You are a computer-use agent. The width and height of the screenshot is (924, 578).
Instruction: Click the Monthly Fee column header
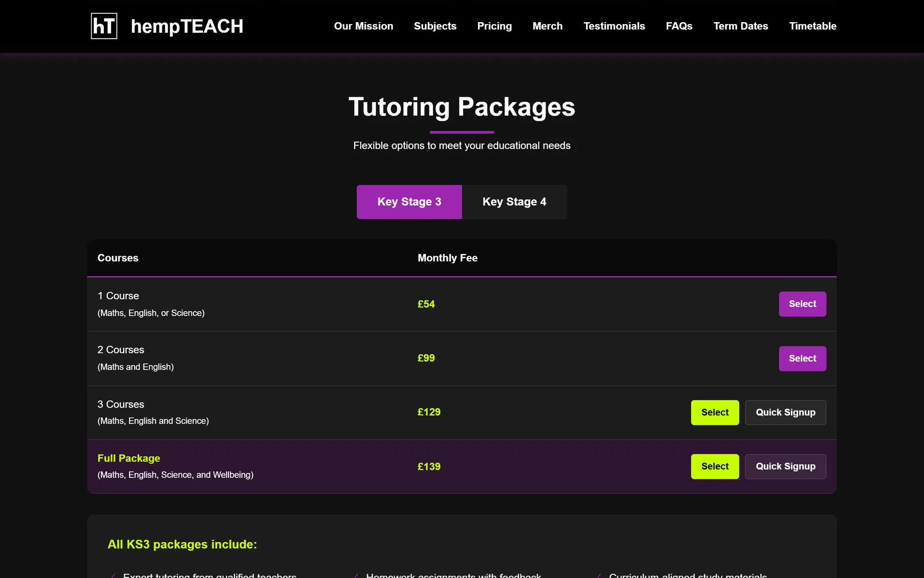[x=447, y=258]
